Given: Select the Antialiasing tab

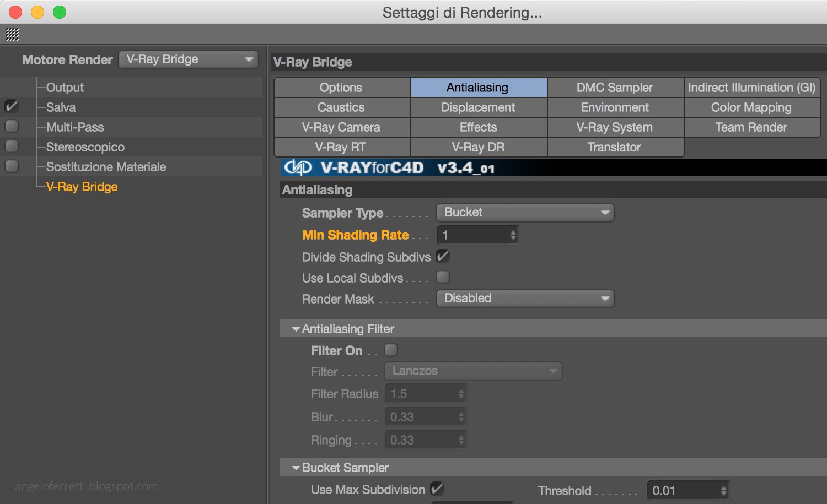Looking at the screenshot, I should tap(479, 88).
